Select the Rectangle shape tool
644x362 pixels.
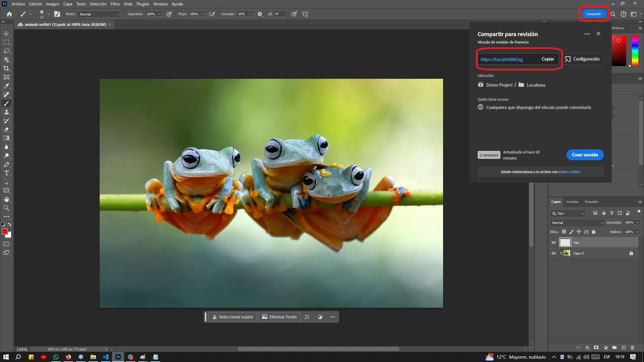tap(6, 191)
